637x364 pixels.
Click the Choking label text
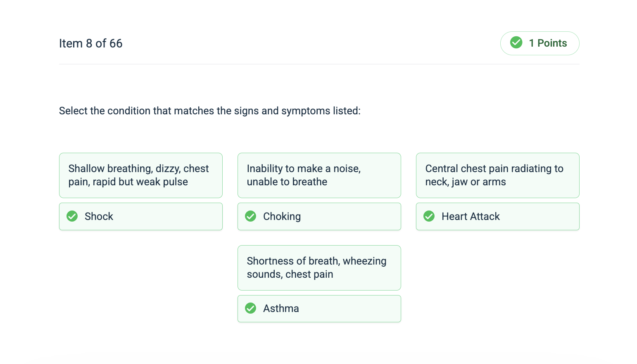click(x=282, y=217)
